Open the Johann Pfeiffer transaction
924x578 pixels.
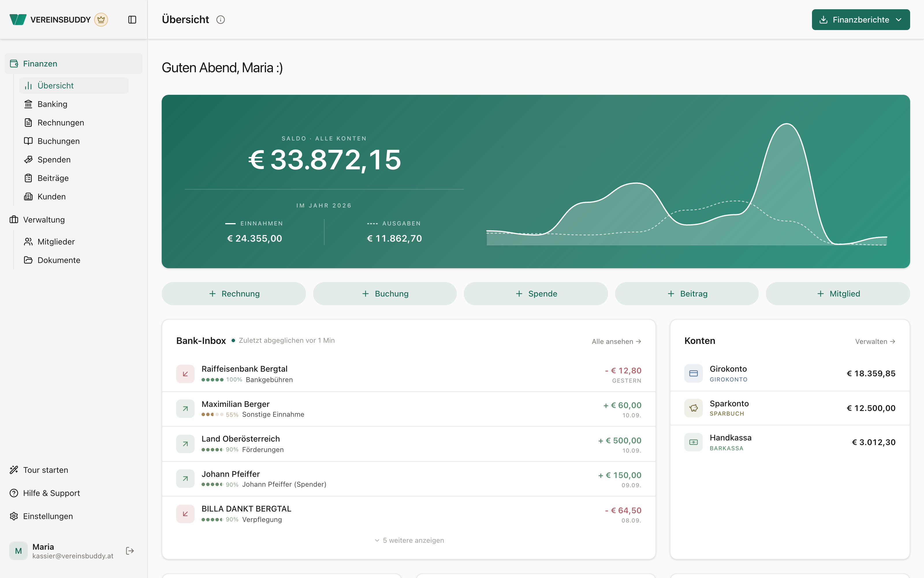(x=409, y=479)
